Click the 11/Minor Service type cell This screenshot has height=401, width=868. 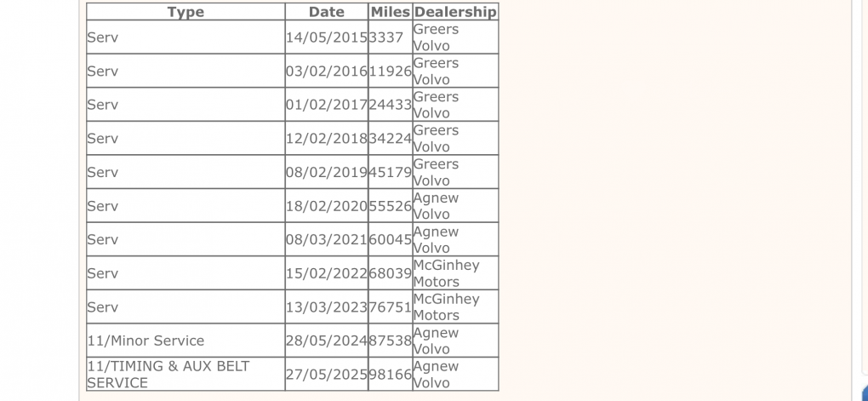[x=146, y=341]
